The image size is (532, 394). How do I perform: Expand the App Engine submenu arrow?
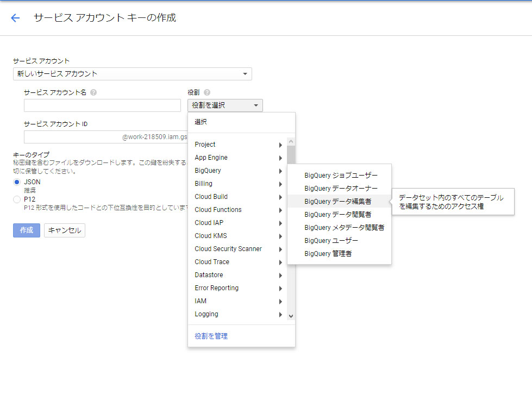pos(280,158)
